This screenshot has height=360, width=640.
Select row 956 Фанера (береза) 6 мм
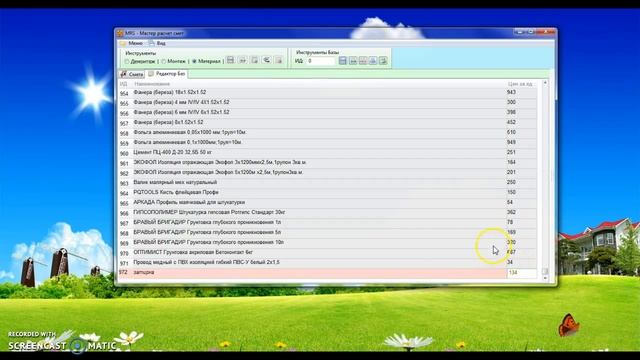[327, 113]
